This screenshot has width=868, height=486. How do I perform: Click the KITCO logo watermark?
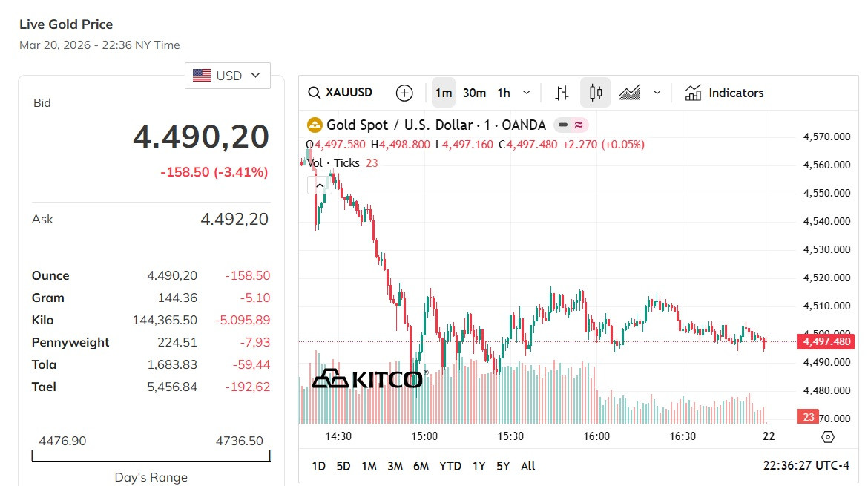pyautogui.click(x=369, y=378)
